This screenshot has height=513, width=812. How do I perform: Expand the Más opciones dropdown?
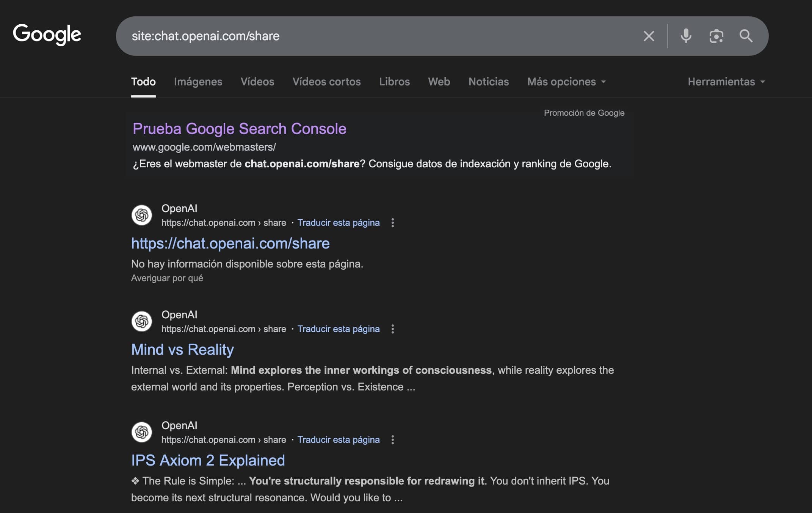click(566, 82)
